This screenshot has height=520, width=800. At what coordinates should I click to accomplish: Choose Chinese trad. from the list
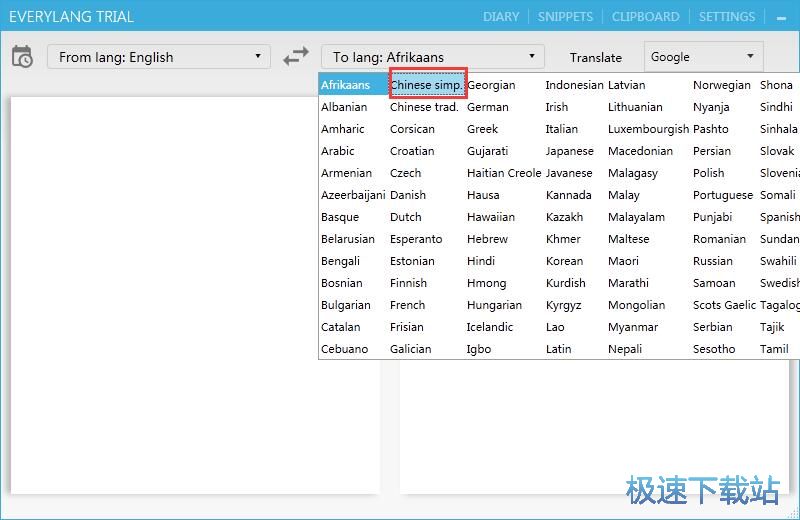click(x=424, y=107)
